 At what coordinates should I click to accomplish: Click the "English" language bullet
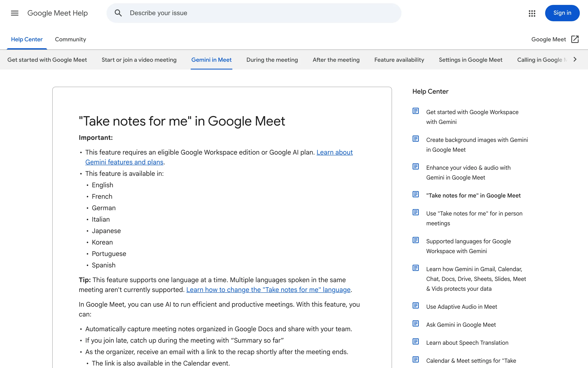(102, 185)
